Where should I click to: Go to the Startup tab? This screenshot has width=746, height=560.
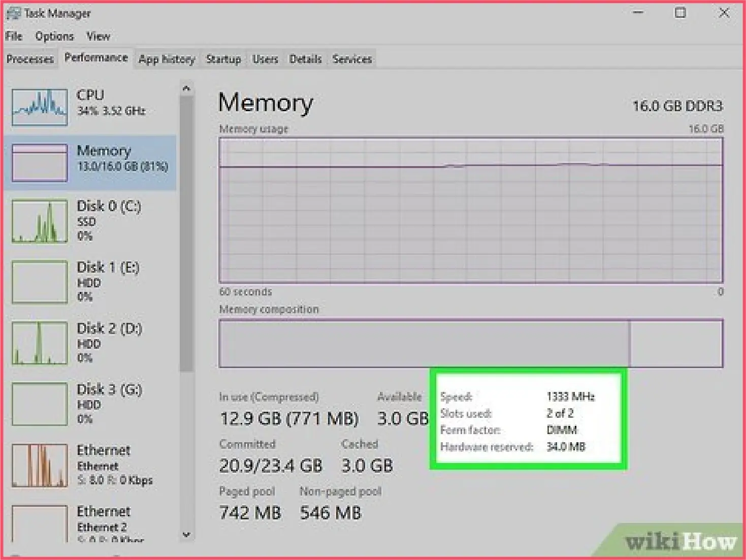(x=223, y=59)
